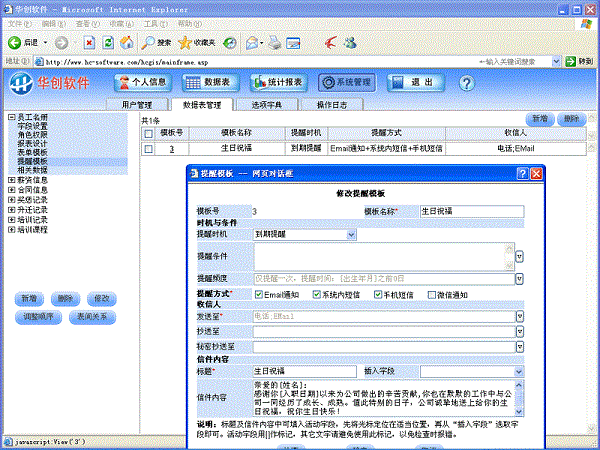Uncheck the Email通知 checkbox
Image resolution: width=600 pixels, height=450 pixels.
click(259, 295)
